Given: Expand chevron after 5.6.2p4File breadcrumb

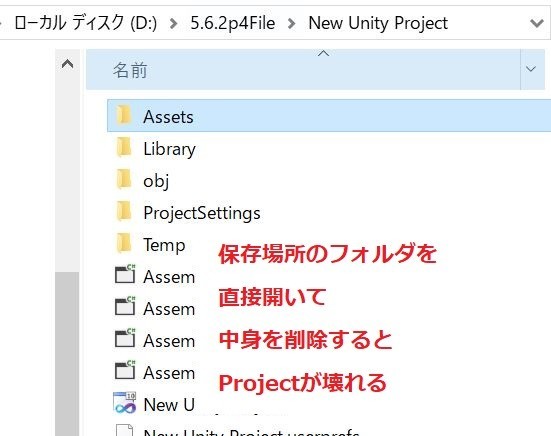Looking at the screenshot, I should 291,24.
